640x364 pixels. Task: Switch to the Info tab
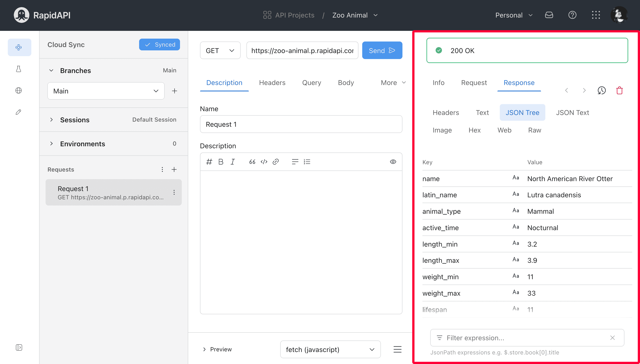[438, 83]
